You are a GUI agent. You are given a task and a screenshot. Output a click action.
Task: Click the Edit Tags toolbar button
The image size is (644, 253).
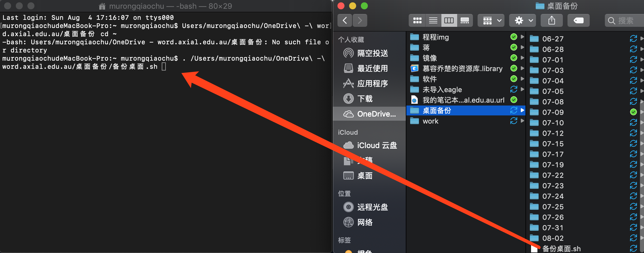(578, 20)
